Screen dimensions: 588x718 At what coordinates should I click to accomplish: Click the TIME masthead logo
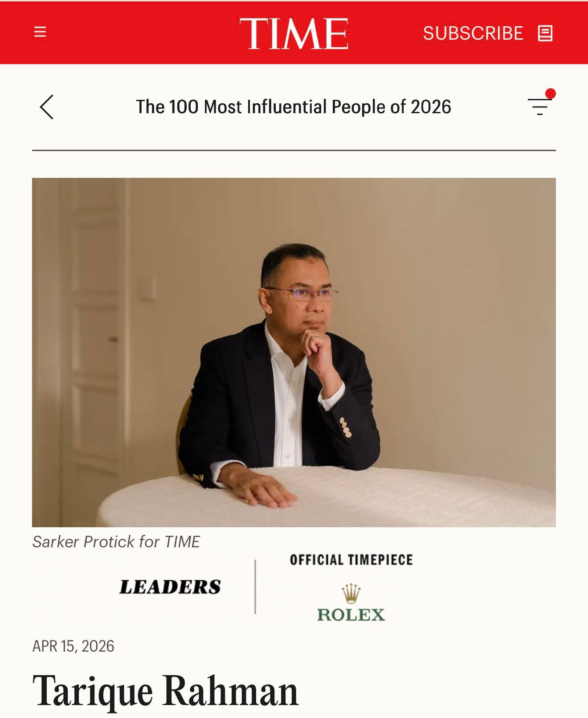point(294,33)
